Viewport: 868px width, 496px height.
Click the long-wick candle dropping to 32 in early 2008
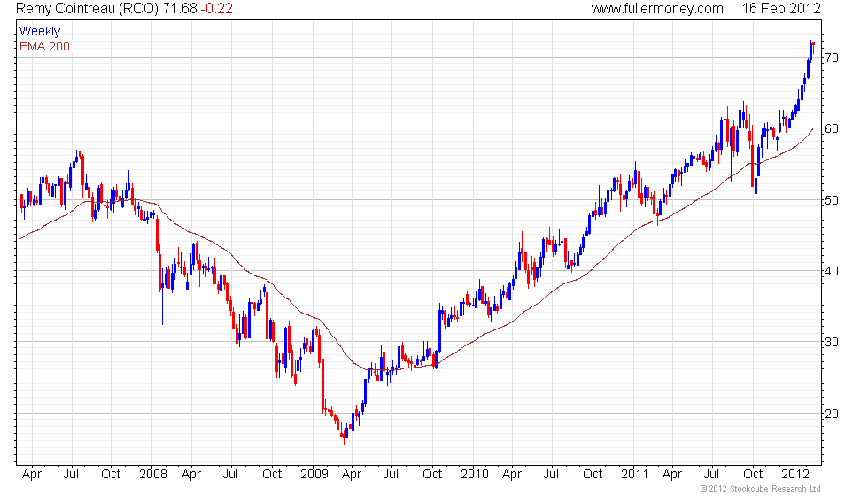coord(162,296)
